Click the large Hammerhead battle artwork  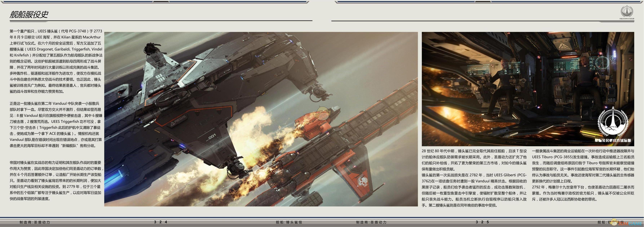click(261, 75)
